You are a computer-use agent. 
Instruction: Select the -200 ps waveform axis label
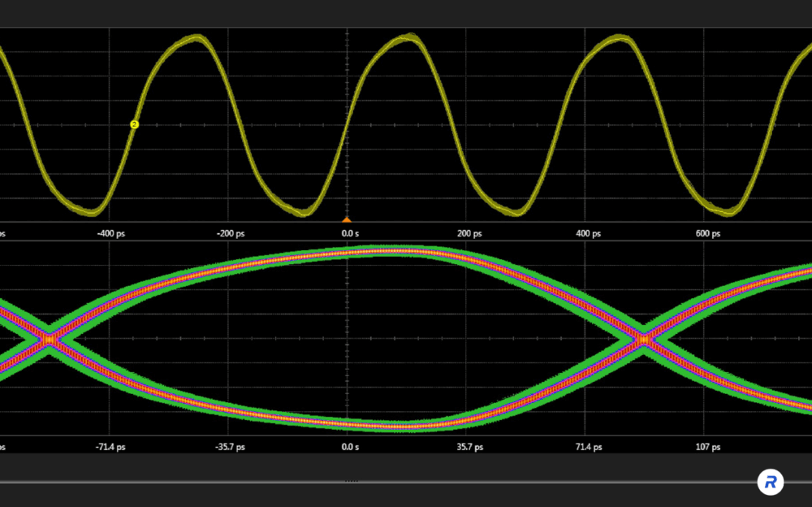(229, 234)
